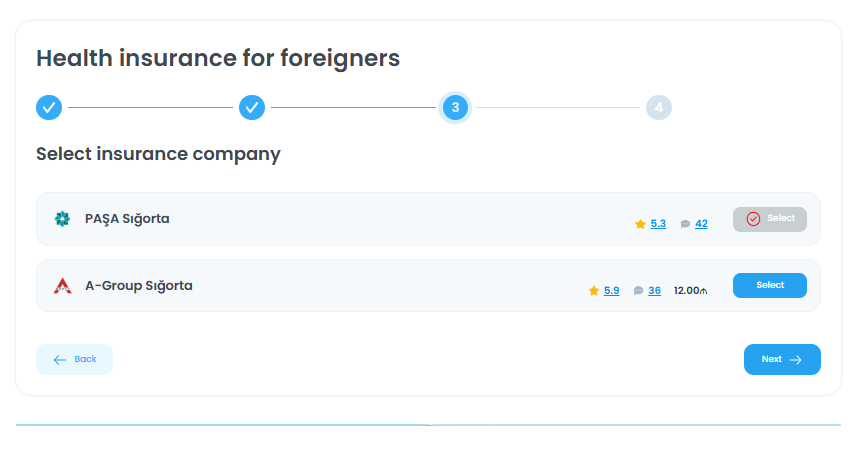Open the 5.9 rating link
Image resolution: width=866 pixels, height=467 pixels.
point(611,291)
